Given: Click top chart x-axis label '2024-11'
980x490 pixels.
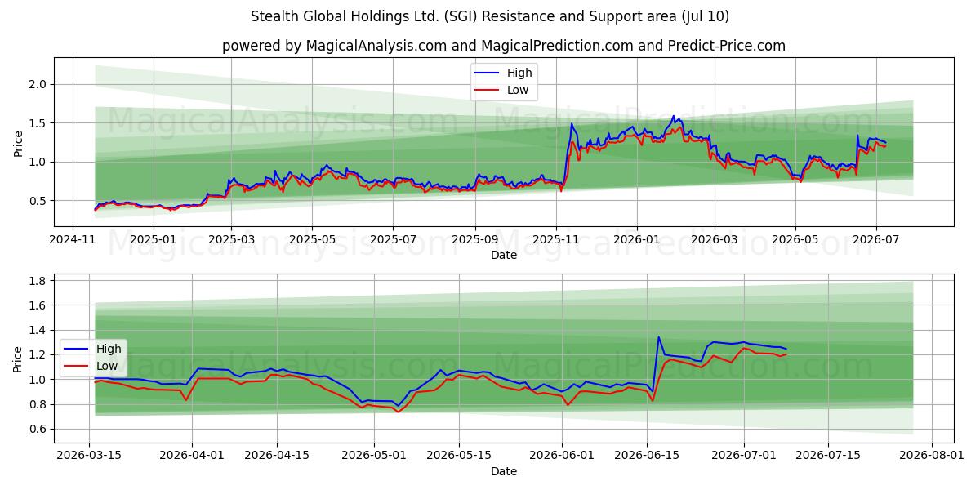Looking at the screenshot, I should coord(73,240).
